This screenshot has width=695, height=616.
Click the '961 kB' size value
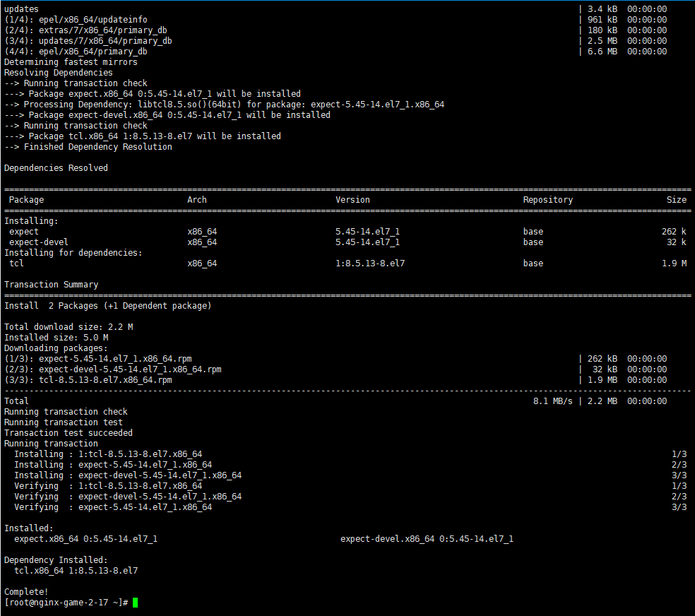coord(602,20)
